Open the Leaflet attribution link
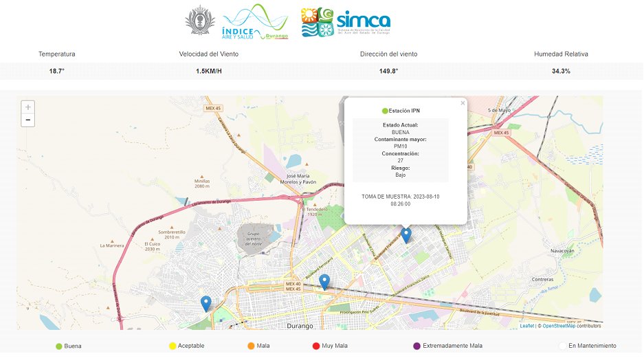Viewport: 644px width, 363px height. pyautogui.click(x=527, y=326)
